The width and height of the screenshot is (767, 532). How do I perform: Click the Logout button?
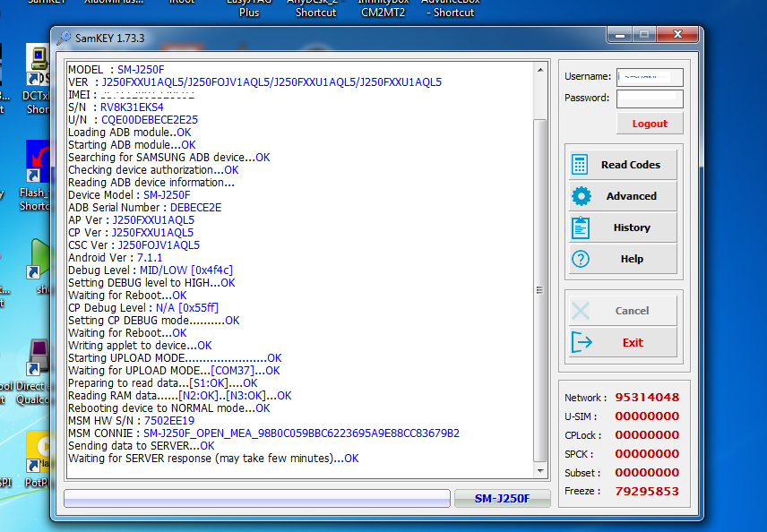tap(650, 124)
